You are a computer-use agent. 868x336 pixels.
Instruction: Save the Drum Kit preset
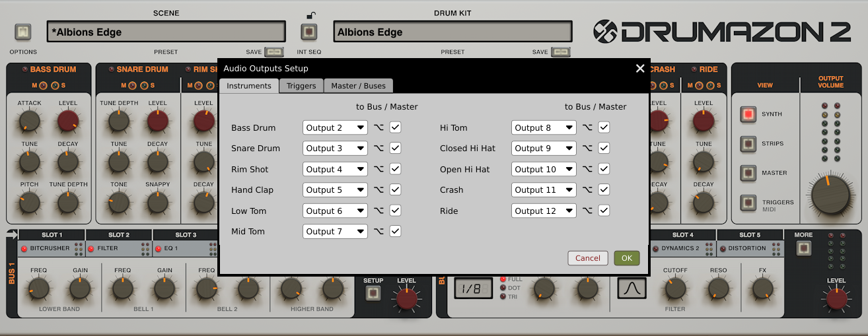561,52
